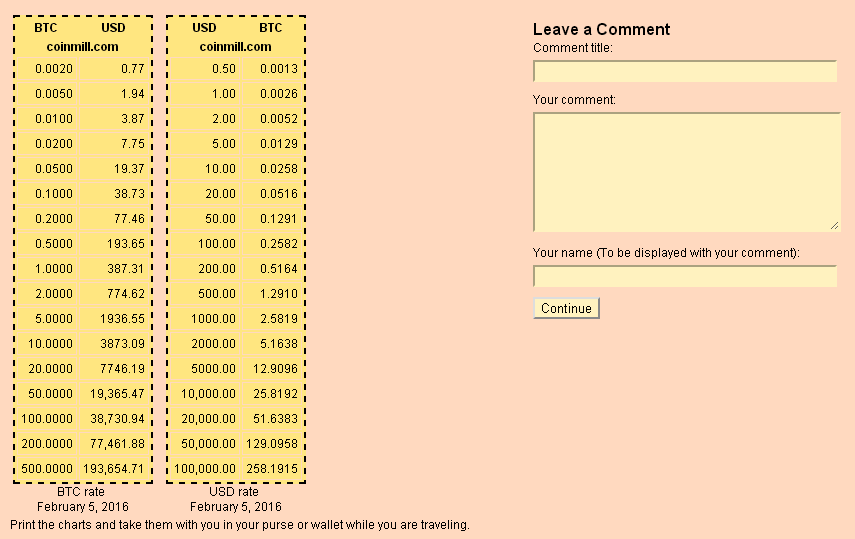
Task: Click the 193.65 USD value
Action: point(126,244)
